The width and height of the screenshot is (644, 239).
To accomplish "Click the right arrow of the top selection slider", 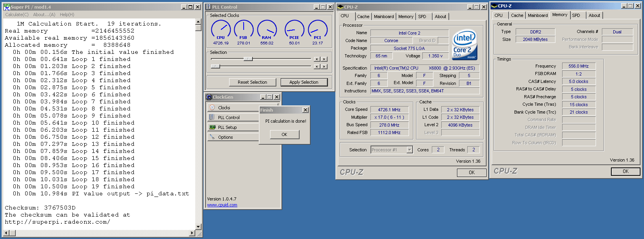I will [x=324, y=59].
